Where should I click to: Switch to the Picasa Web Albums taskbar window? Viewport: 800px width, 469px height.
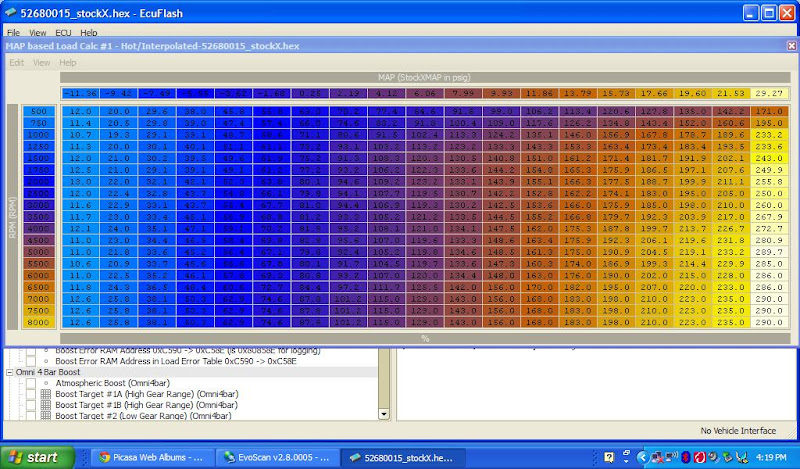click(151, 457)
